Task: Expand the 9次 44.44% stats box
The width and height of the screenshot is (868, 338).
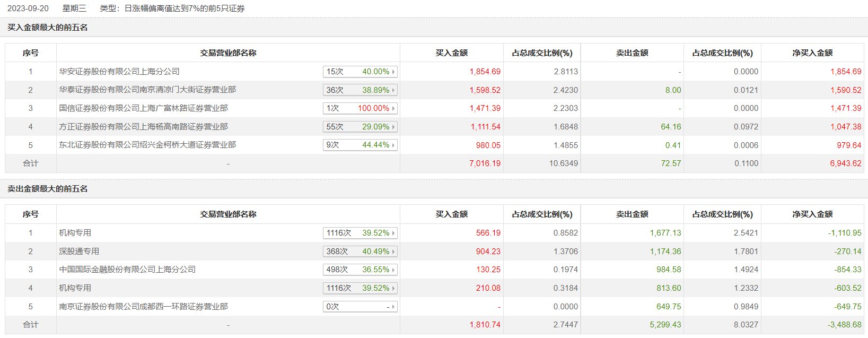Action: click(360, 145)
